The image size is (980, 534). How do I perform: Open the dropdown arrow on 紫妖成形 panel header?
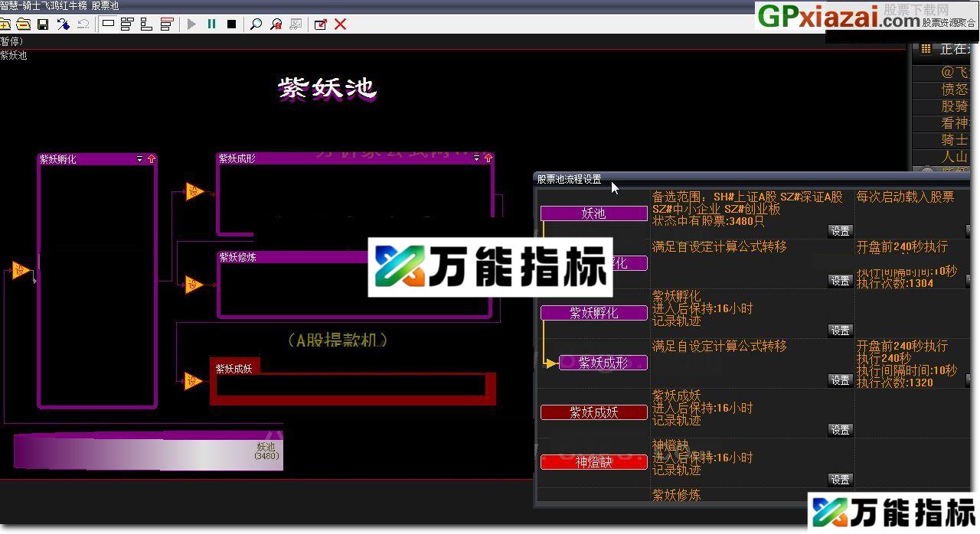[478, 158]
